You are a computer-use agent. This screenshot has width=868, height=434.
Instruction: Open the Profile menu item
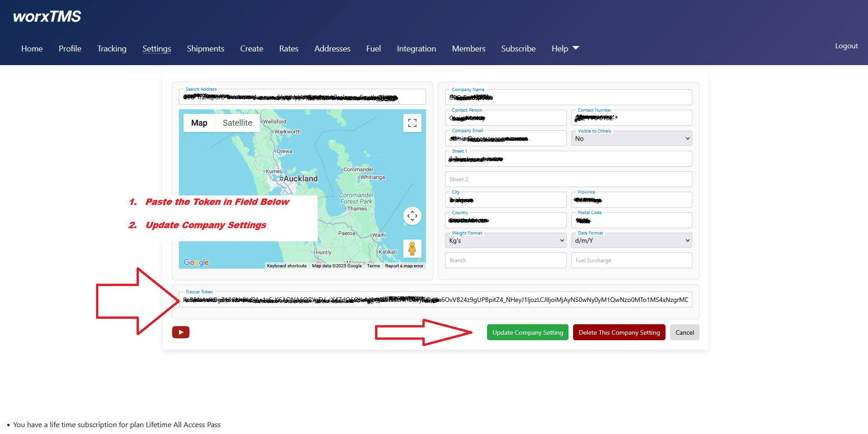click(x=70, y=49)
